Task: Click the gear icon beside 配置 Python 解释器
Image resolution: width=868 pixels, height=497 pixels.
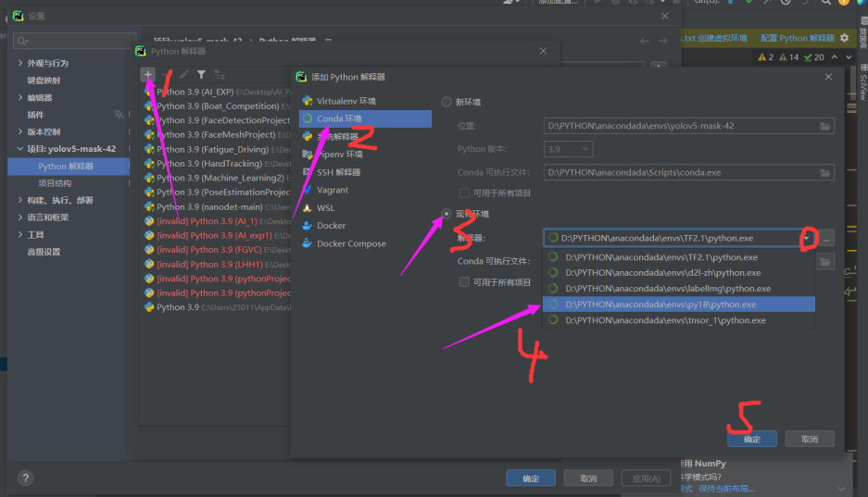Action: 844,38
